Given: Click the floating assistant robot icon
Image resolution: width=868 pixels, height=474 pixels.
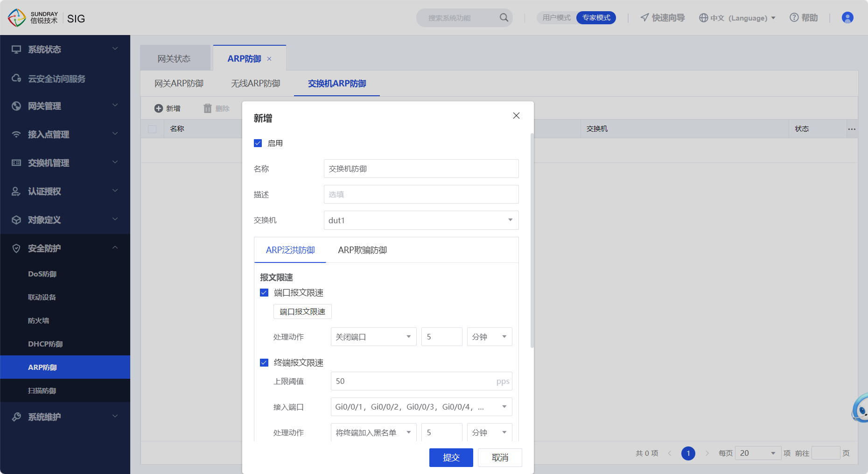Looking at the screenshot, I should point(860,407).
